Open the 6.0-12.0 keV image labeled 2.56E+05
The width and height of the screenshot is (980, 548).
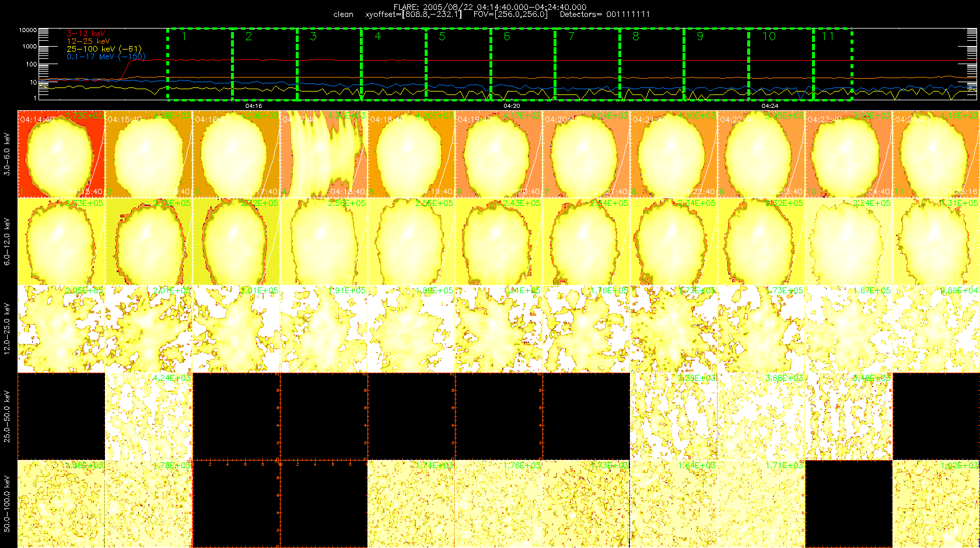tap(324, 241)
